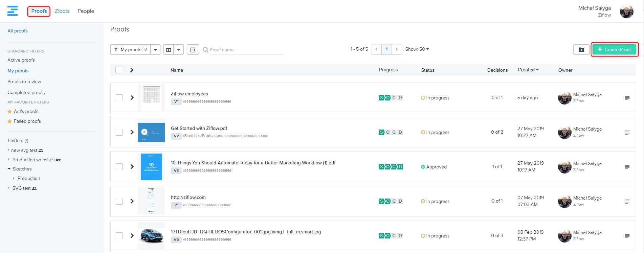Image resolution: width=644 pixels, height=253 pixels.
Task: Select the checkbox for the Ziflow employees proof
Action: pyautogui.click(x=119, y=98)
